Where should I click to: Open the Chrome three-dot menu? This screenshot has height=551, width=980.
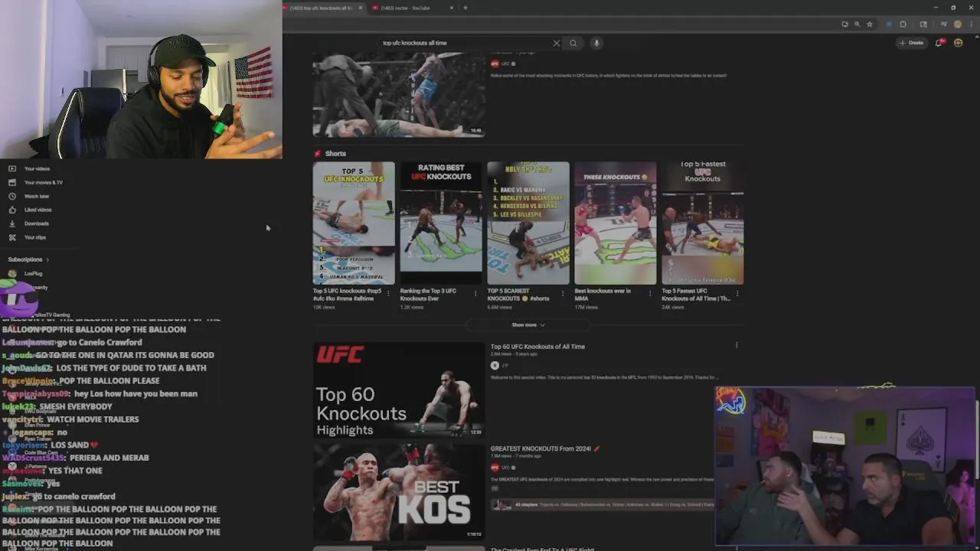tap(970, 24)
